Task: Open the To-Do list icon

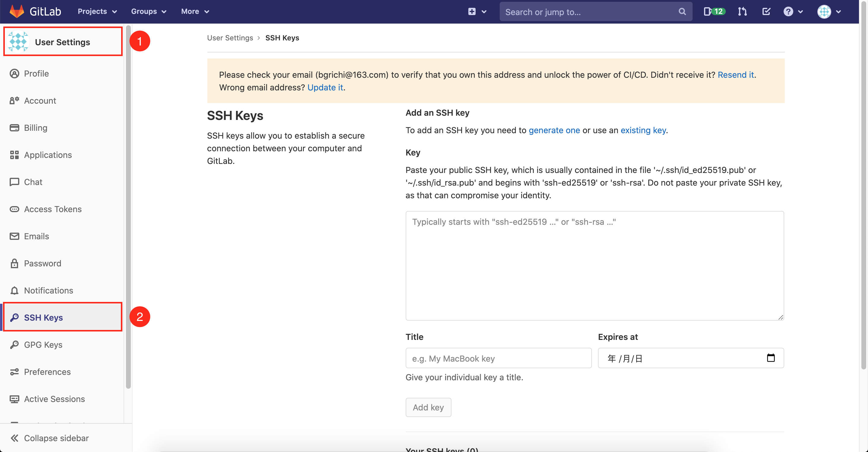Action: coord(766,11)
